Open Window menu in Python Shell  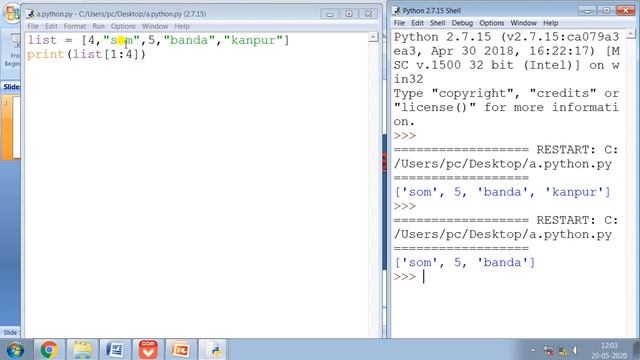[523, 23]
